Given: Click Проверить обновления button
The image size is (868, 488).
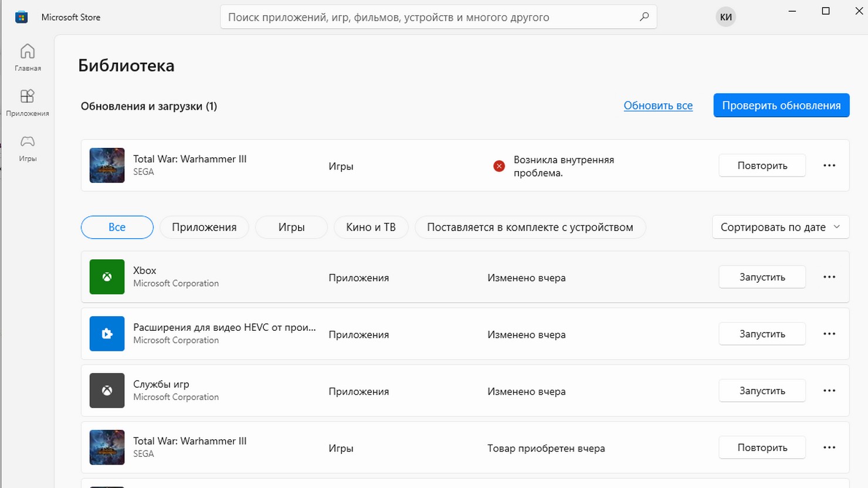Looking at the screenshot, I should point(781,106).
